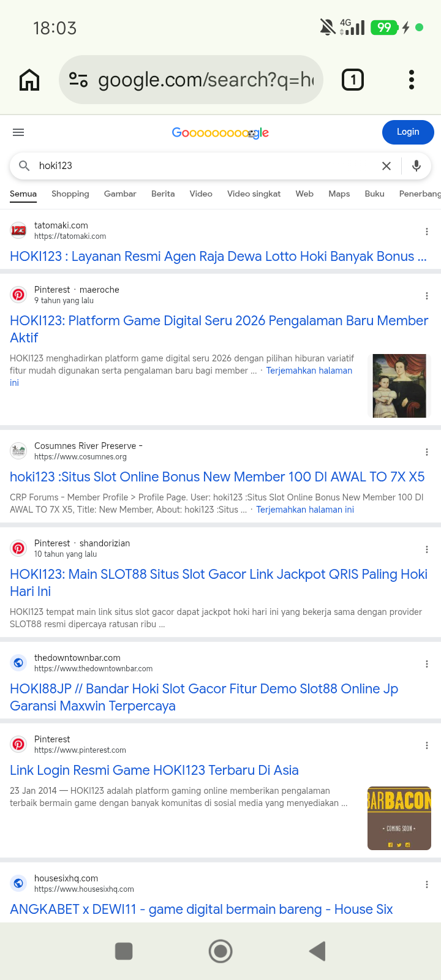441x980 pixels.
Task: Open options for Pinterest maeroche result
Action: 427,296
